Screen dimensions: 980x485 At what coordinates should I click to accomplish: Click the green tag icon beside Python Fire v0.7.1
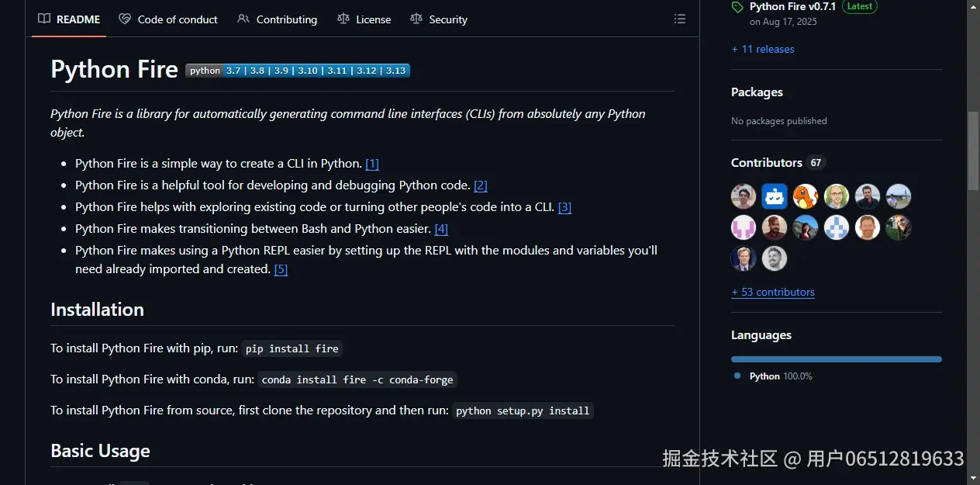(737, 7)
